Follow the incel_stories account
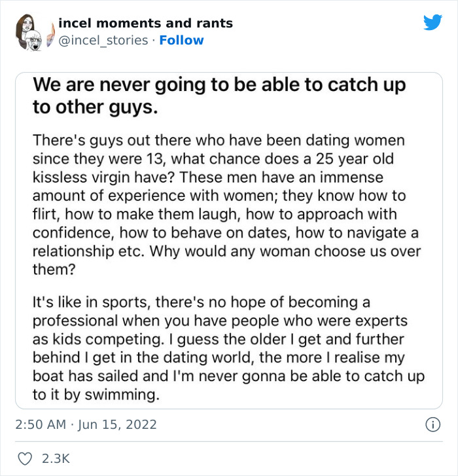Image resolution: width=458 pixels, height=476 pixels. pos(181,41)
